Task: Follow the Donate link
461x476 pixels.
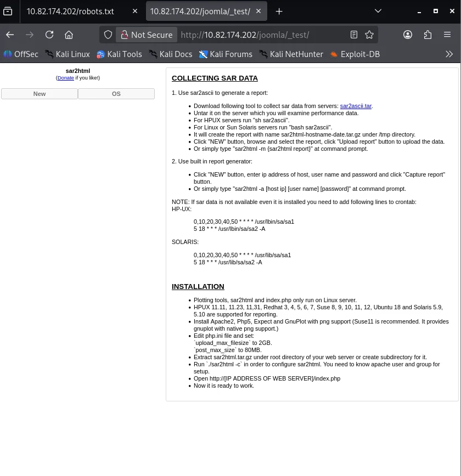Action: point(65,78)
